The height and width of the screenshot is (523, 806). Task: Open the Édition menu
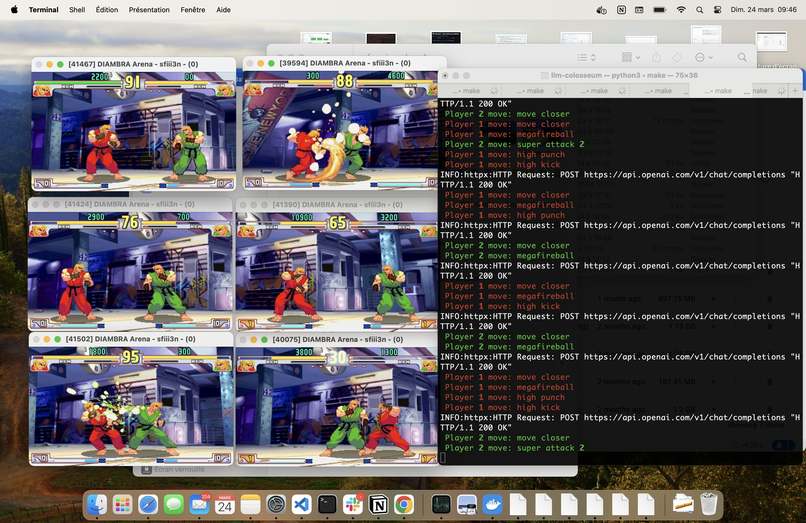107,9
